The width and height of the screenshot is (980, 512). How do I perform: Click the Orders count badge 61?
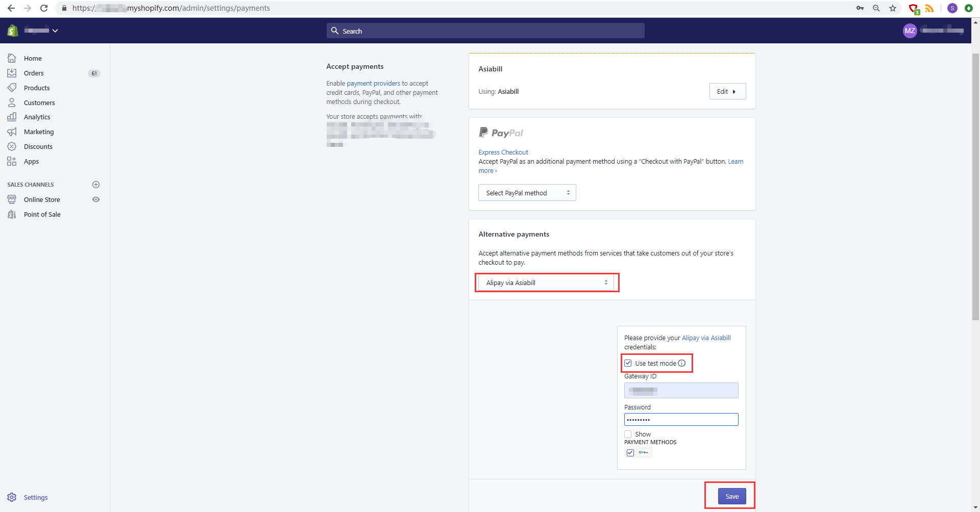[x=94, y=73]
